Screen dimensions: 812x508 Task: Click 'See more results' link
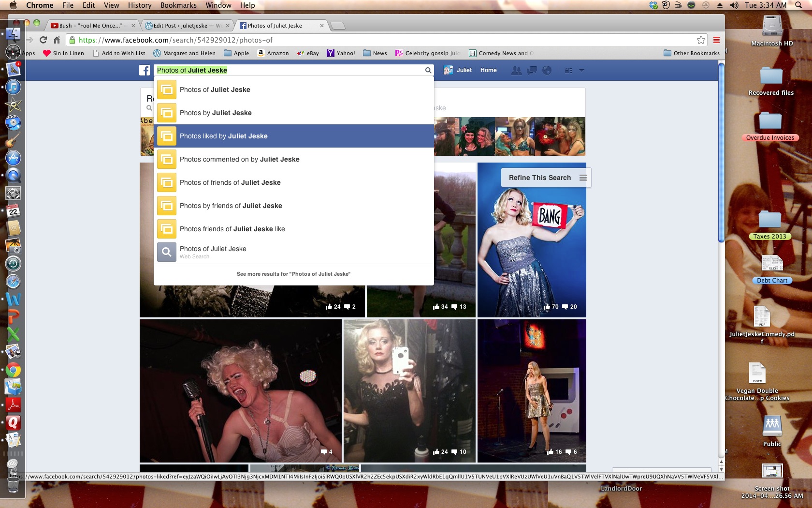tap(293, 274)
